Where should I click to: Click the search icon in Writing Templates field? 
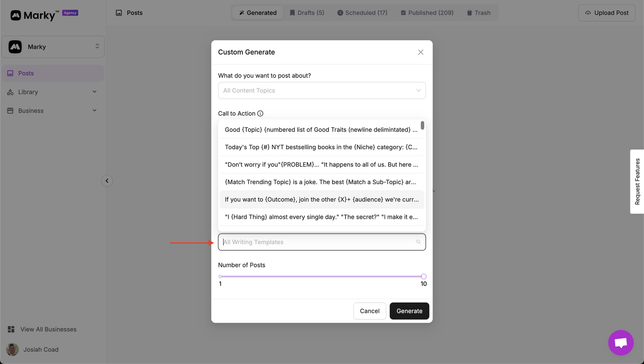(x=418, y=242)
